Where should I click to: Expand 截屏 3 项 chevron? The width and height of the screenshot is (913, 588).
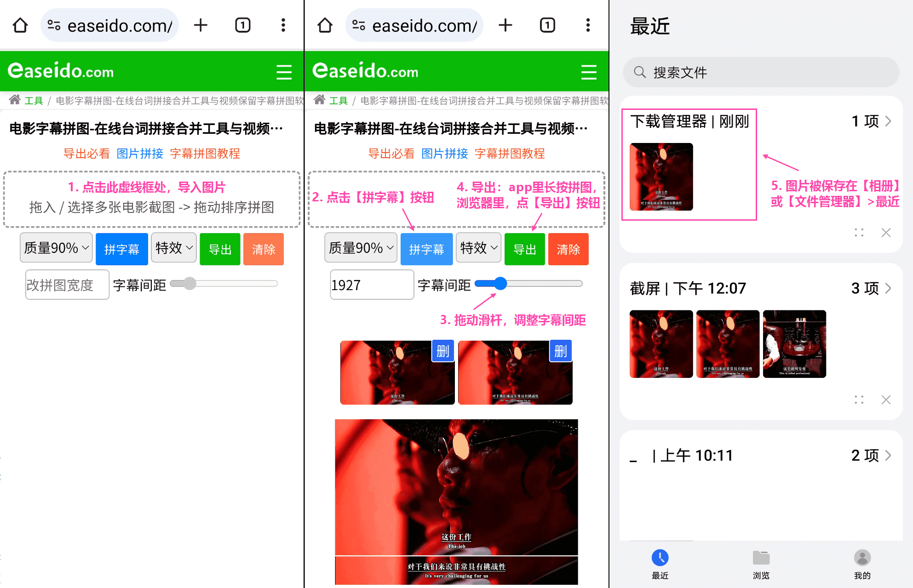click(x=888, y=288)
